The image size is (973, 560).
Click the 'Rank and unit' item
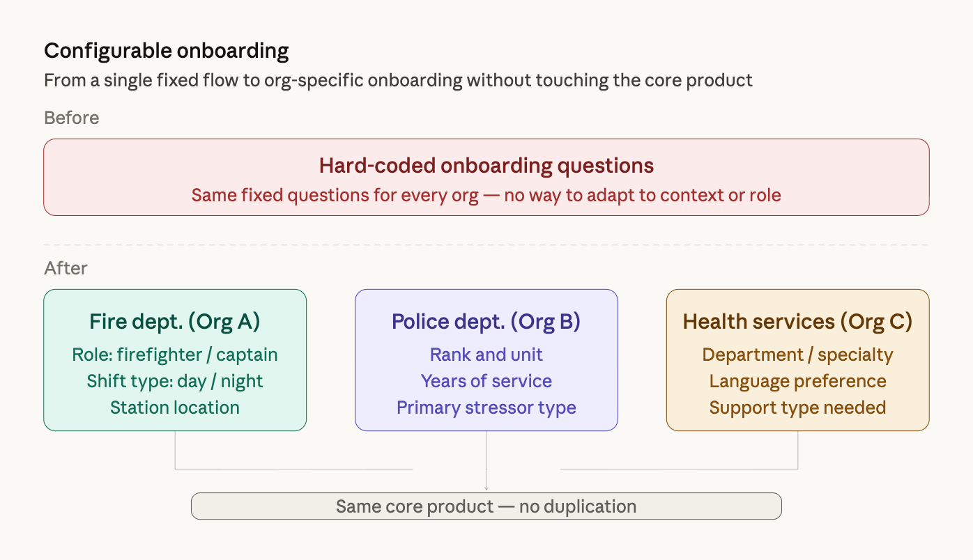coord(486,355)
